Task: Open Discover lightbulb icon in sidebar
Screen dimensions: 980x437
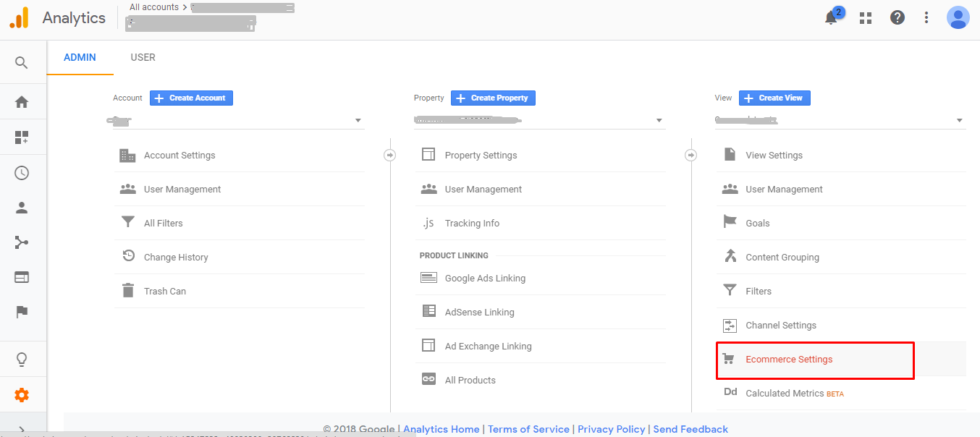Action: pyautogui.click(x=22, y=360)
